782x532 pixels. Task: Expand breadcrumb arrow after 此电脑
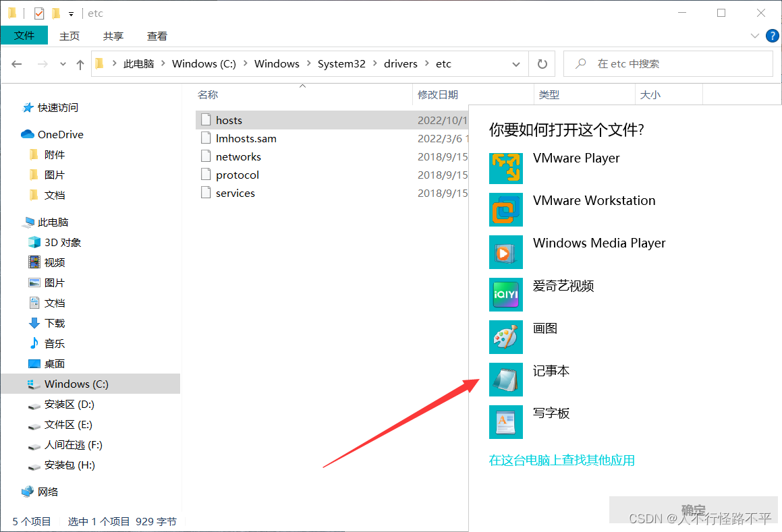tap(163, 63)
